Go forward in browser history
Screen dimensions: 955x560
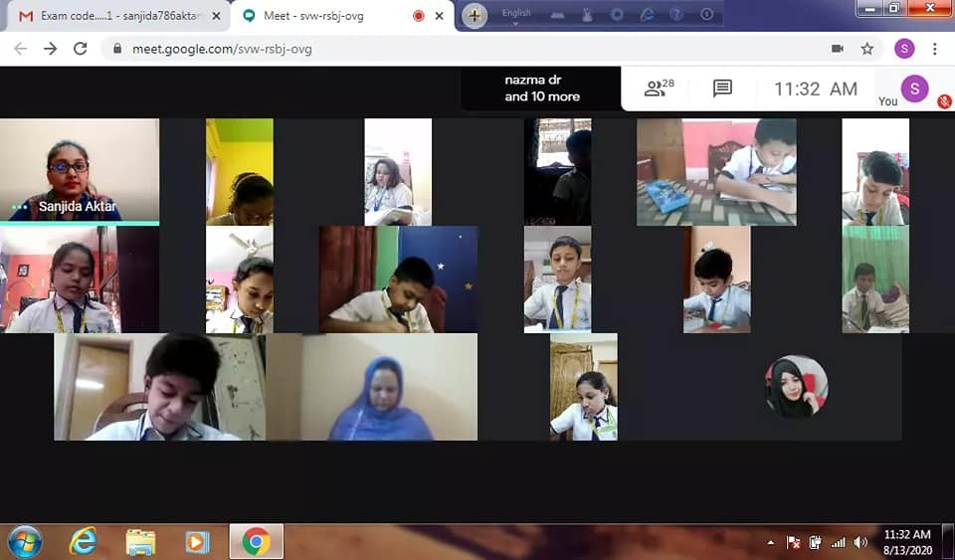point(50,49)
